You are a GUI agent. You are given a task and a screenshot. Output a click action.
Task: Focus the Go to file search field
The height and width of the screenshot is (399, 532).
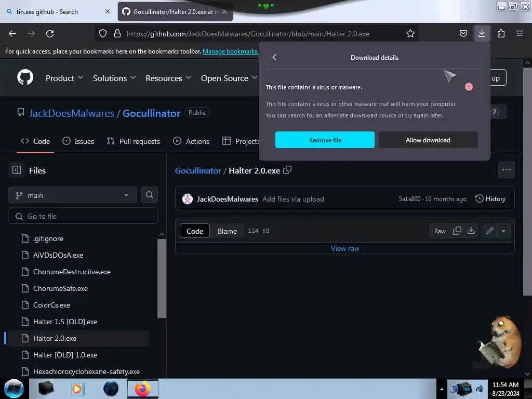click(83, 216)
